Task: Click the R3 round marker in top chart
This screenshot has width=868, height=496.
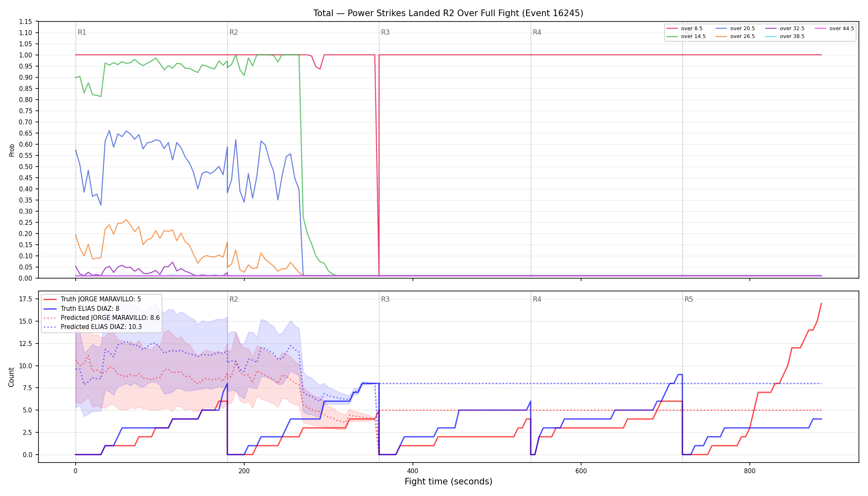Action: click(x=385, y=32)
